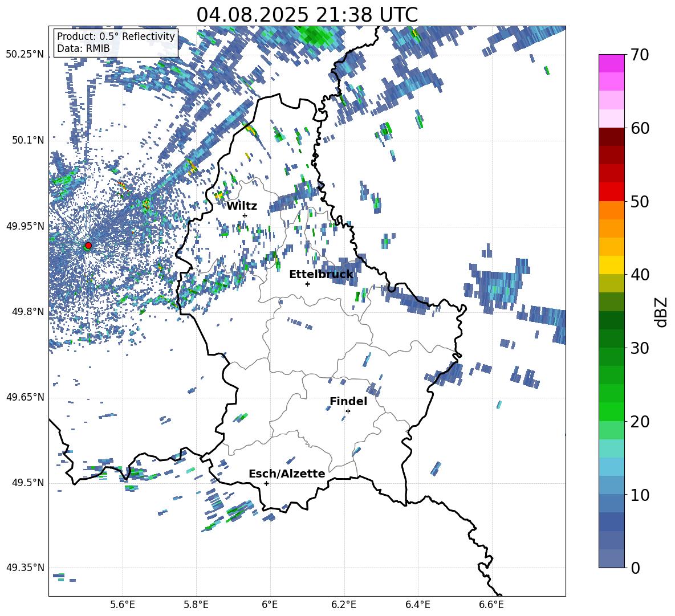Select the Ettelbruck city label

click(x=321, y=275)
